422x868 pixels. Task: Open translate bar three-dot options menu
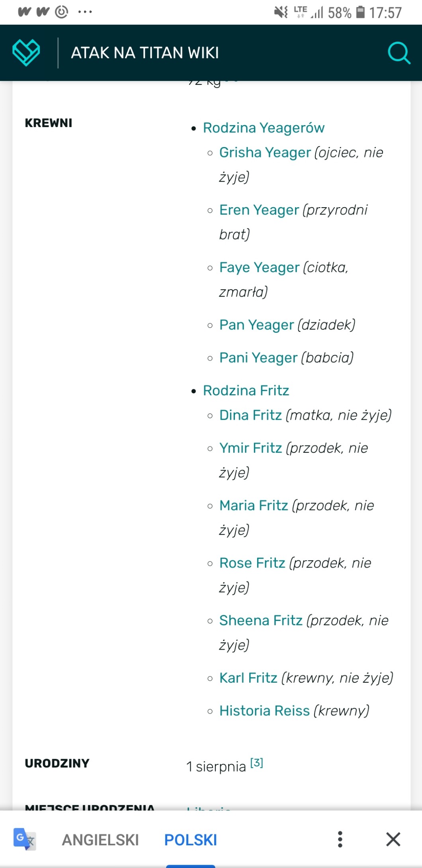(340, 839)
